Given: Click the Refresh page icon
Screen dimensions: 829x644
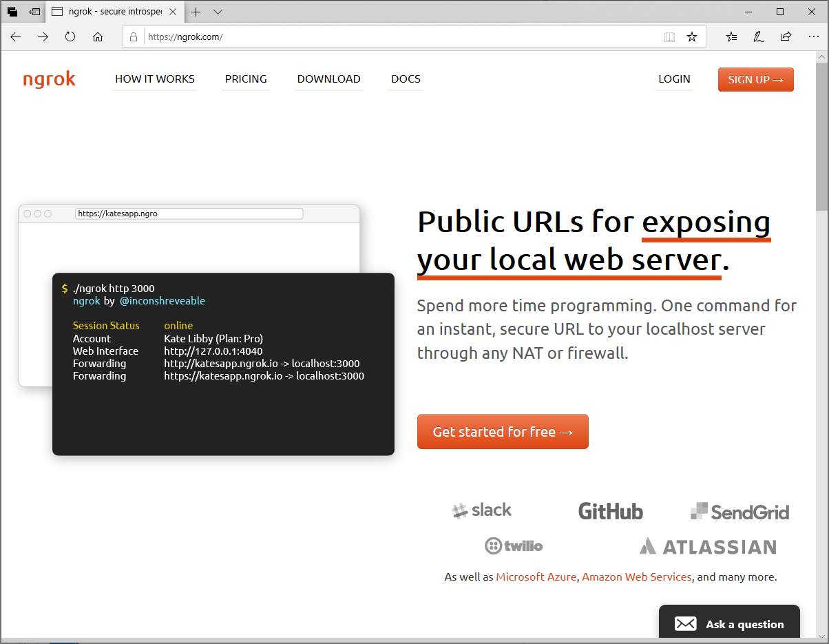Looking at the screenshot, I should [x=70, y=37].
